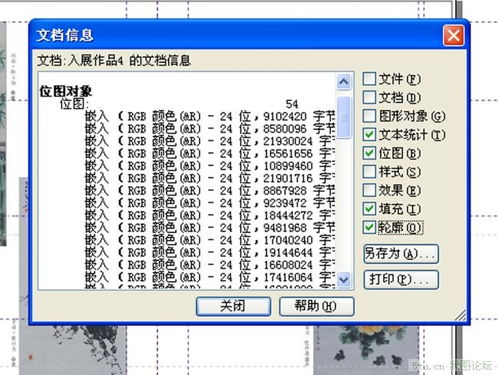Viewport: 499px width, 375px height.
Task: Click the scrollbar thumb of the info list
Action: pos(344,117)
